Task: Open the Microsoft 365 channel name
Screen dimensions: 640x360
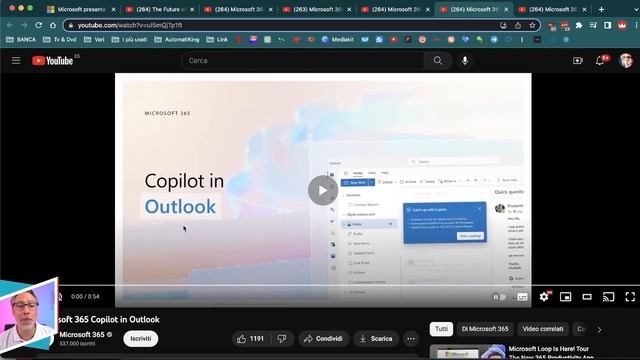Action: click(82, 334)
